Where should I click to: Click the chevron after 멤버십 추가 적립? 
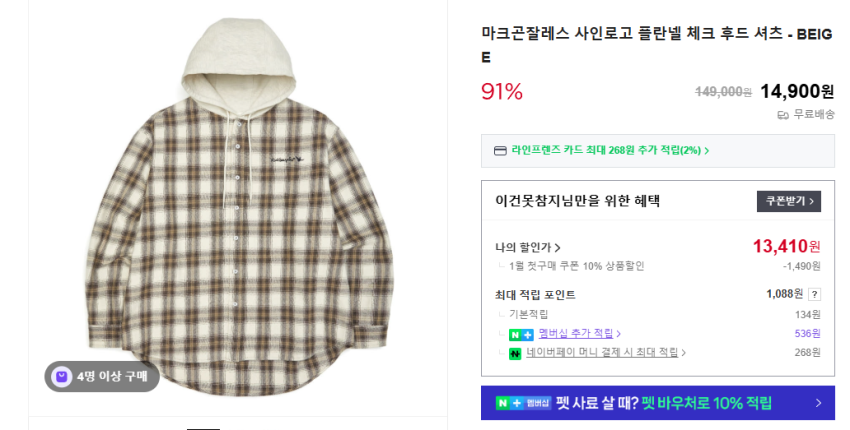(x=619, y=334)
